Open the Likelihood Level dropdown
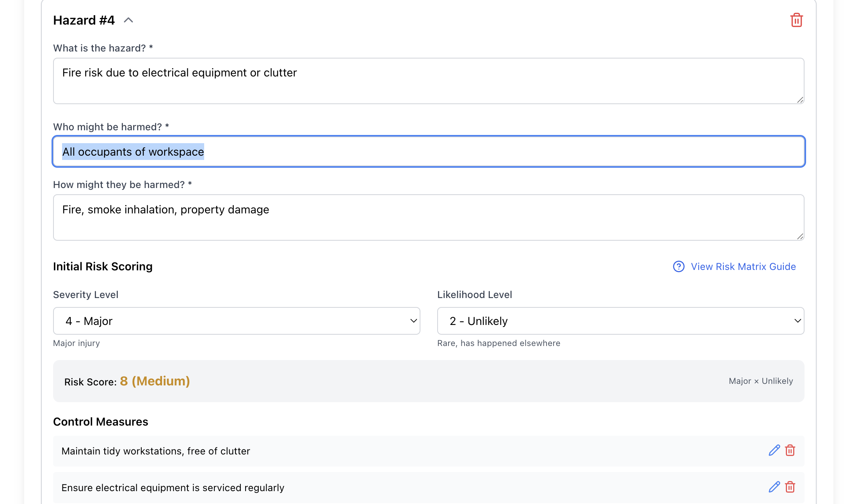This screenshot has height=504, width=858. click(x=620, y=321)
